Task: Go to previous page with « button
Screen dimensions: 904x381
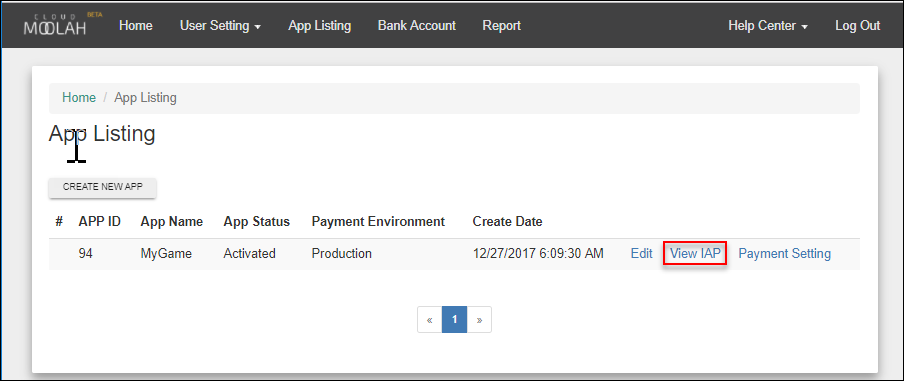Action: point(430,319)
